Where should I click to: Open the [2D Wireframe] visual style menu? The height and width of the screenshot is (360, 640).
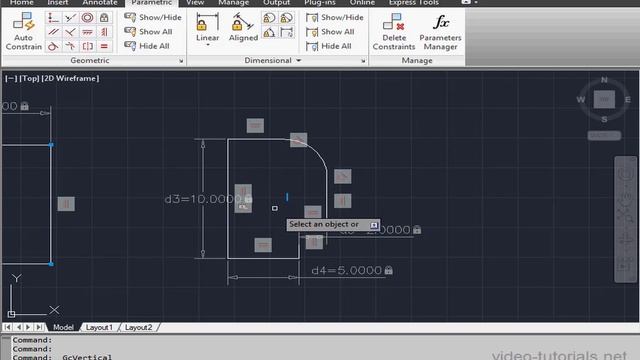click(x=70, y=78)
